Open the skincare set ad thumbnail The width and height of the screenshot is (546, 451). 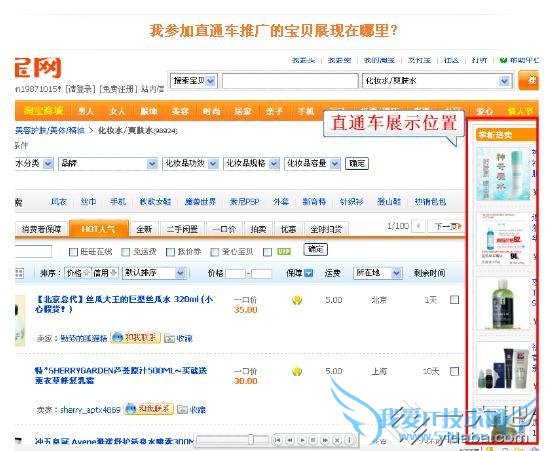tap(503, 368)
